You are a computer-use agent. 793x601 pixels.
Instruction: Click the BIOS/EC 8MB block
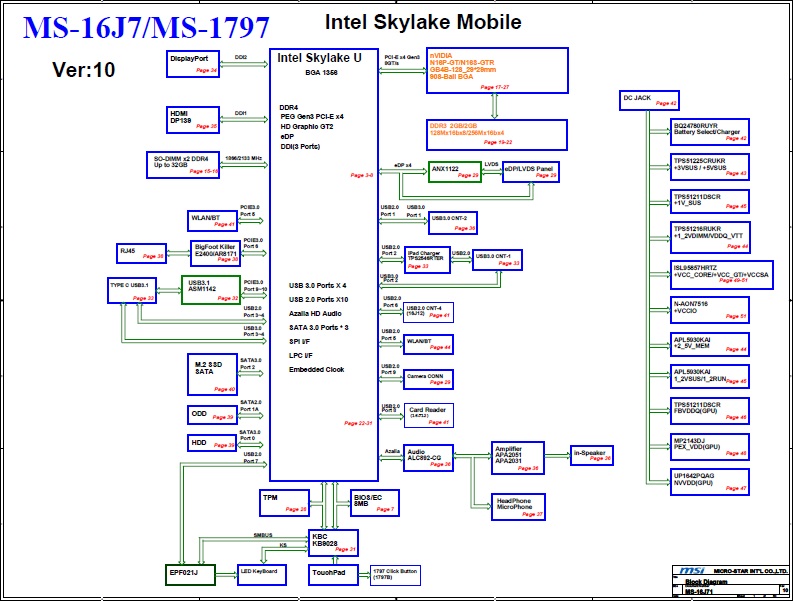tap(375, 503)
